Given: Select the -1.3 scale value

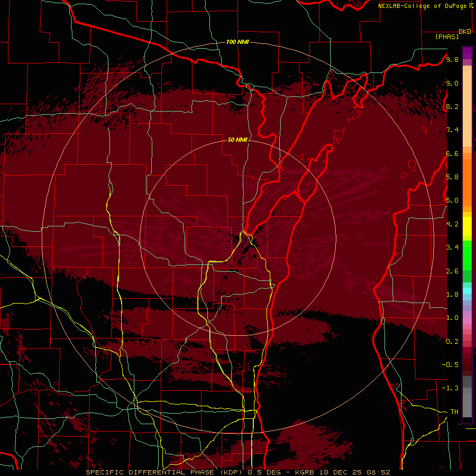Looking at the screenshot, I should [450, 388].
